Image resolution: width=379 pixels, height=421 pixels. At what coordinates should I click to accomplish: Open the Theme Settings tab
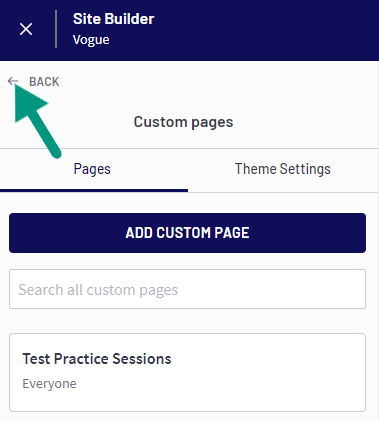pos(283,169)
